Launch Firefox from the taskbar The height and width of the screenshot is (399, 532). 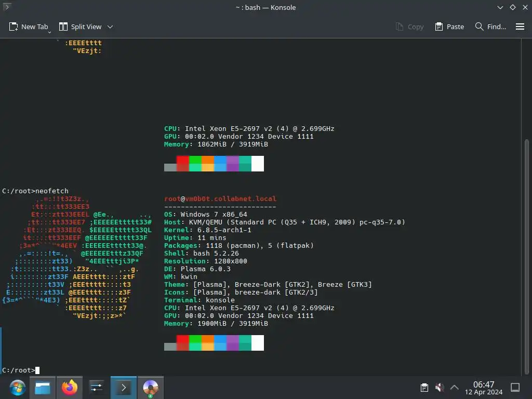(70, 388)
